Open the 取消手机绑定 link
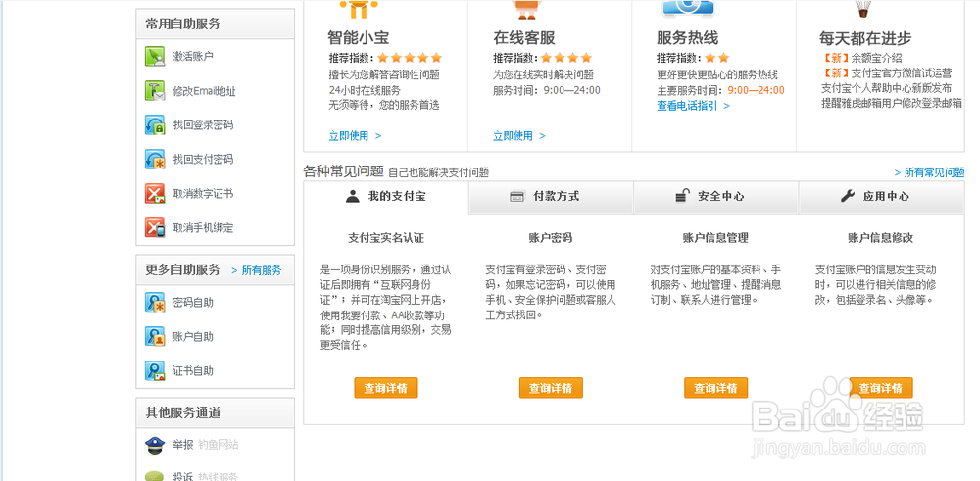The image size is (980, 481). [x=203, y=228]
